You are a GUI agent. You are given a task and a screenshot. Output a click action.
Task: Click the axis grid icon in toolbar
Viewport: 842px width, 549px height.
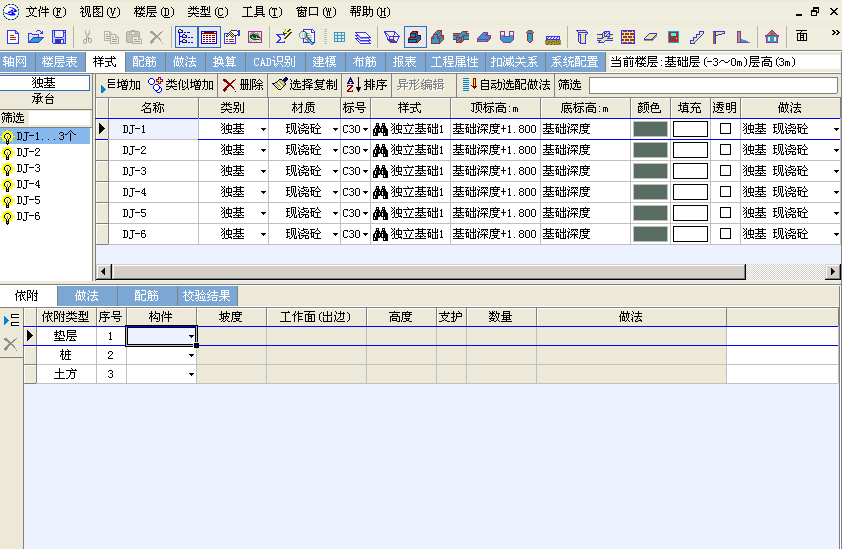(339, 37)
